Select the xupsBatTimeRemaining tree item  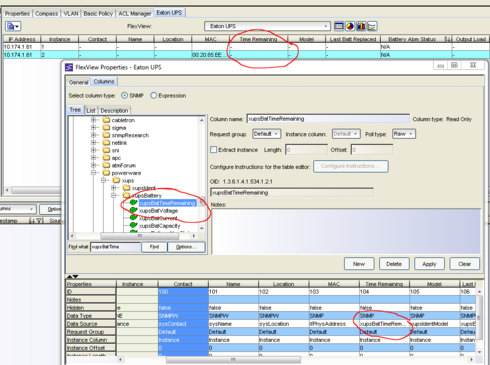(167, 203)
